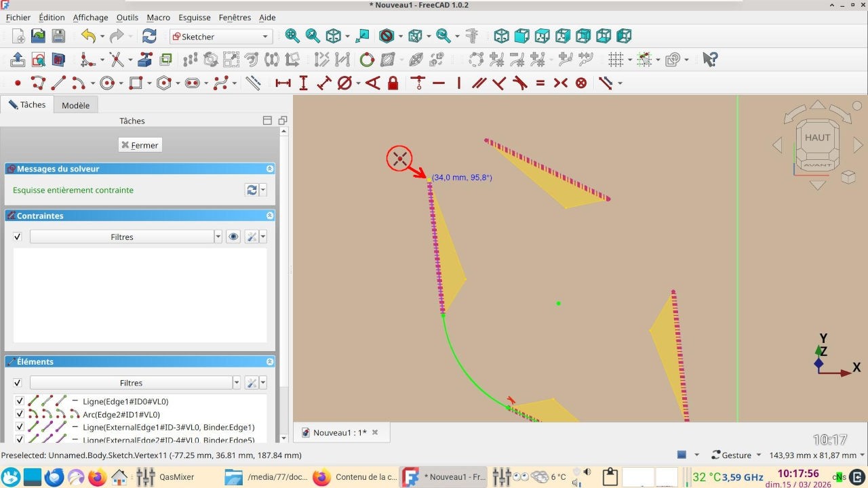Switch to the Modèle tab
868x488 pixels.
[75, 105]
